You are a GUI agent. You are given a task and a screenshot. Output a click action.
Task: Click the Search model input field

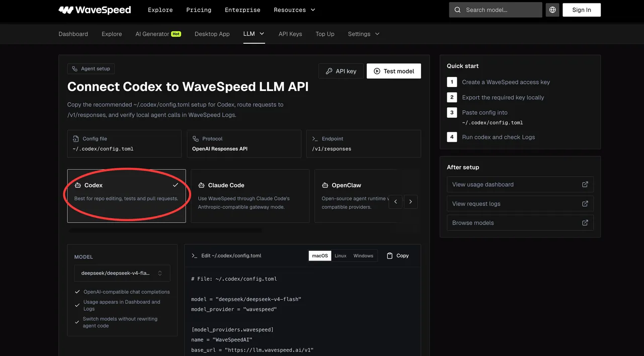point(496,10)
